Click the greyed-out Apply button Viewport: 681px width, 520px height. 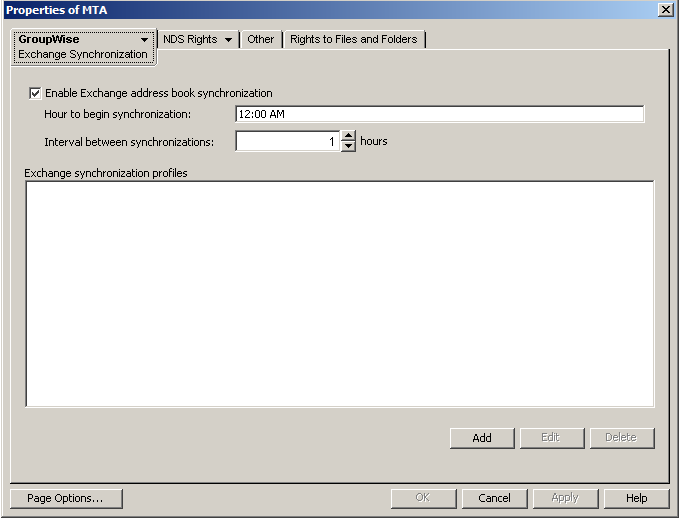coord(565,498)
